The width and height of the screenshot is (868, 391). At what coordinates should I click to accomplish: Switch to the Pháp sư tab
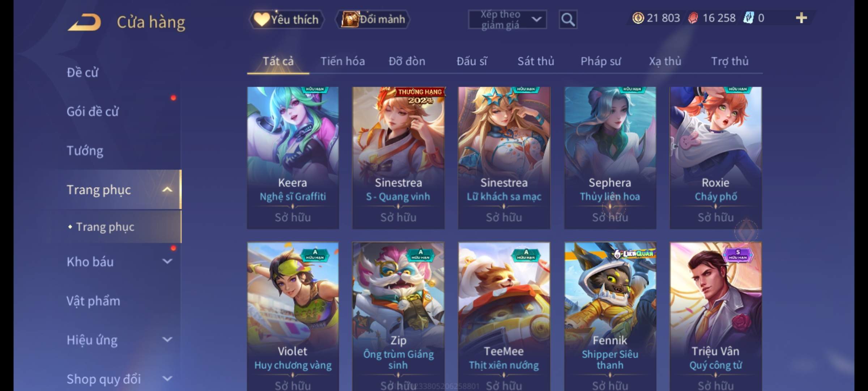(x=601, y=61)
